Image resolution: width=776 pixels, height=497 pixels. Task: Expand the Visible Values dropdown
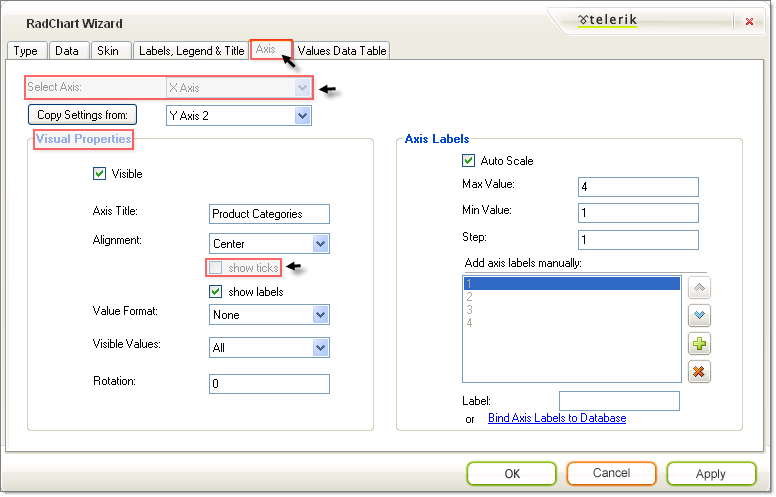[269, 348]
